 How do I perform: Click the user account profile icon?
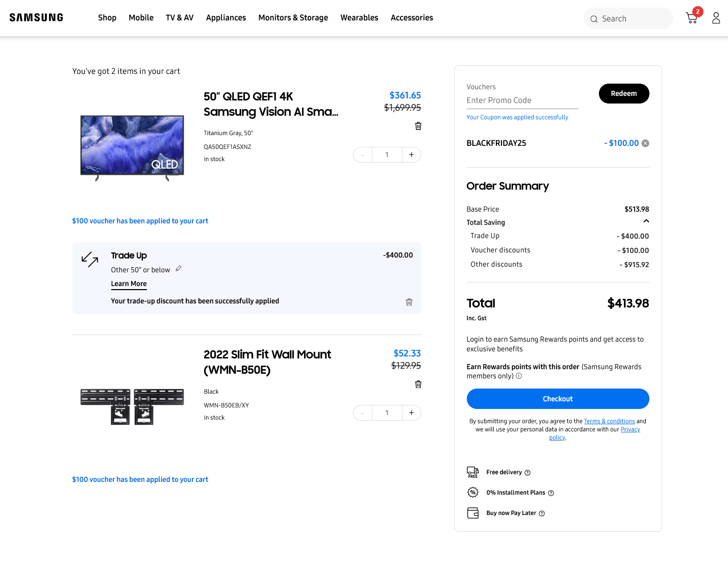pyautogui.click(x=716, y=18)
